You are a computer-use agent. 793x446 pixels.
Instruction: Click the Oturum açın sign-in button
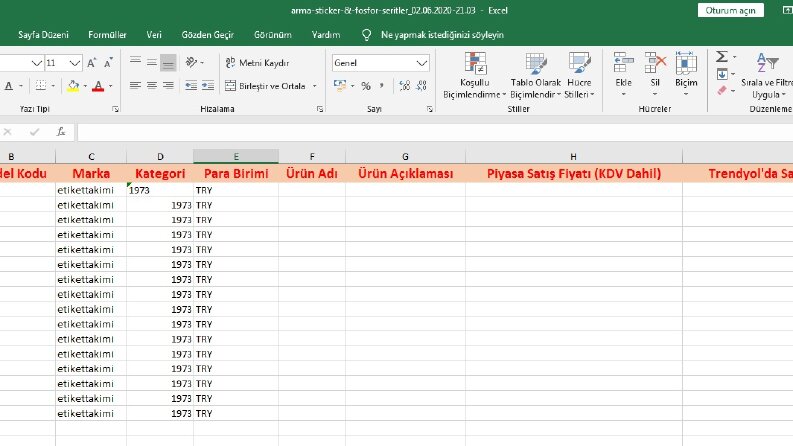click(x=730, y=11)
